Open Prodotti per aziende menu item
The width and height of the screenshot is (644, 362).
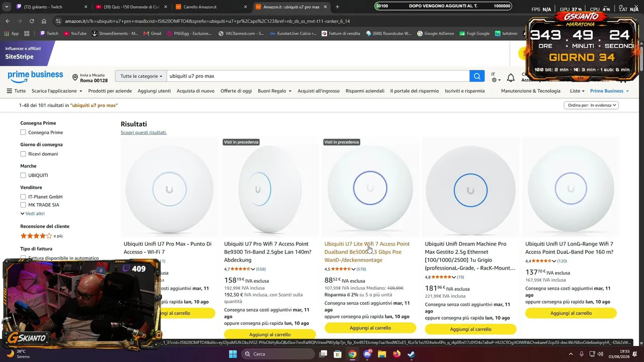coord(110,91)
